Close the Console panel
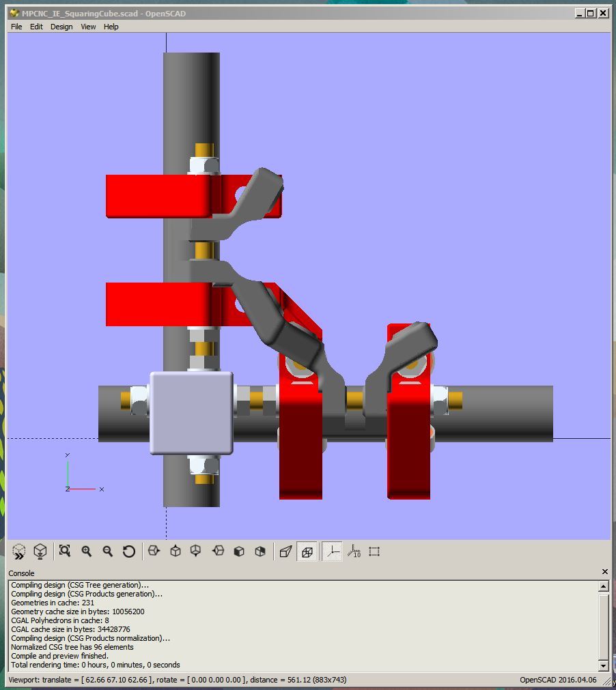This screenshot has width=616, height=690. (604, 572)
